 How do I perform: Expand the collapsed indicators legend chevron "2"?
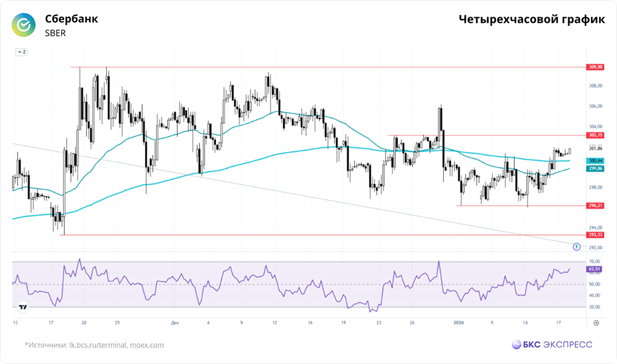point(22,52)
